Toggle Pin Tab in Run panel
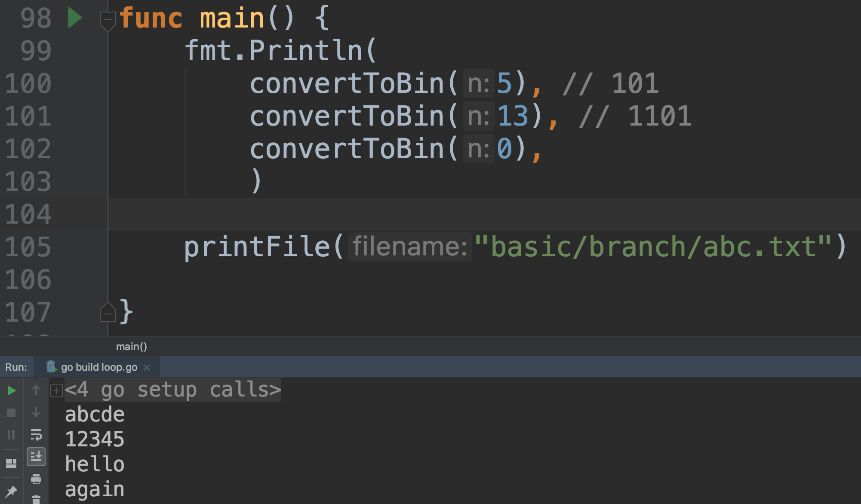Screen dimensions: 861x504 pos(12,491)
